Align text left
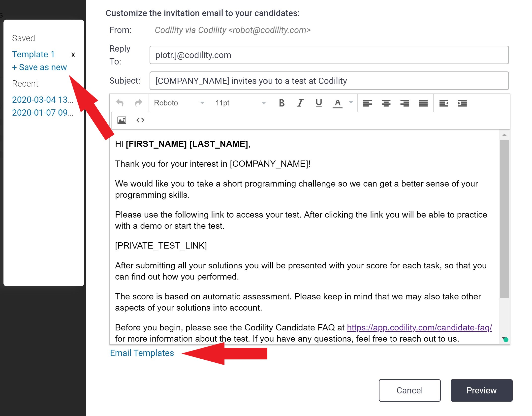 (x=367, y=103)
